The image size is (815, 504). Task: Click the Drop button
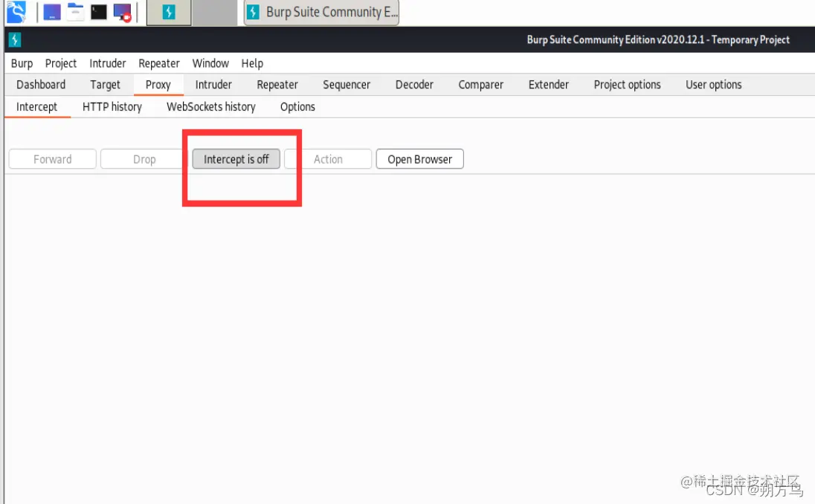click(144, 160)
